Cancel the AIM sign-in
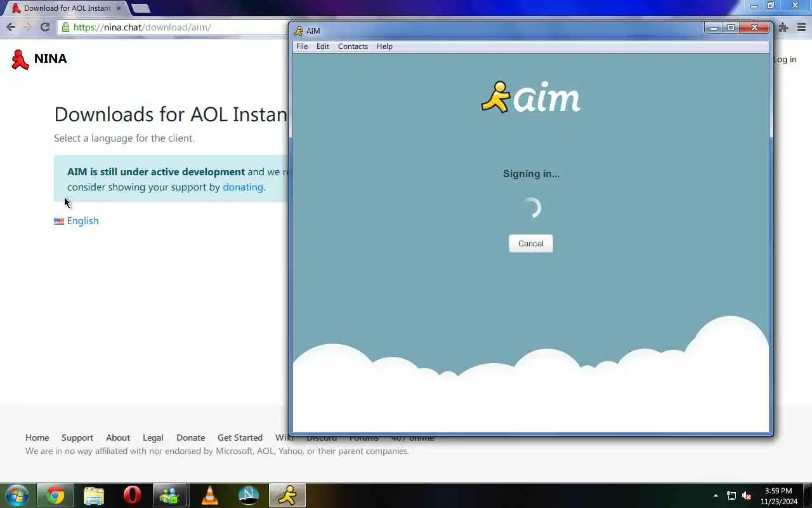 (530, 243)
